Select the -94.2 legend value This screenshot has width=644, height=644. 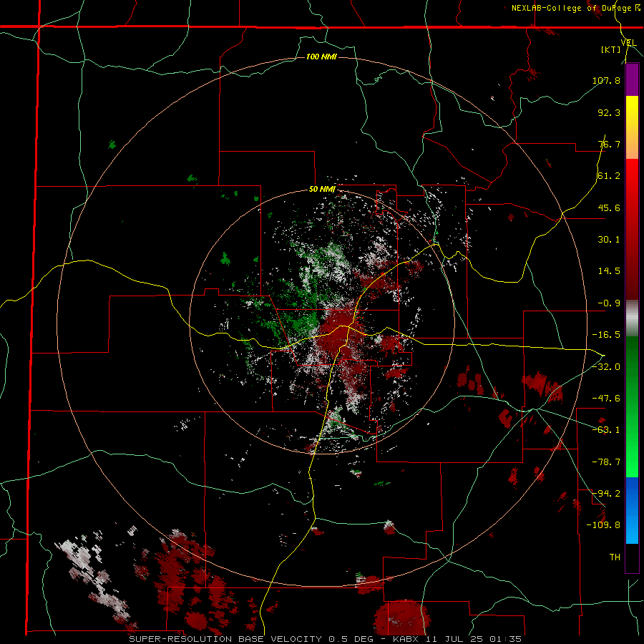coord(606,493)
